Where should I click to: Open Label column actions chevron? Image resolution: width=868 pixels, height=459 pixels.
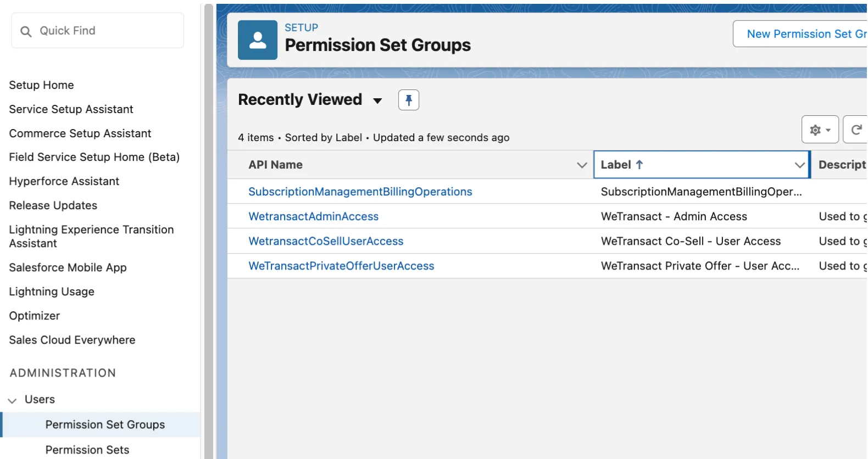[799, 165]
